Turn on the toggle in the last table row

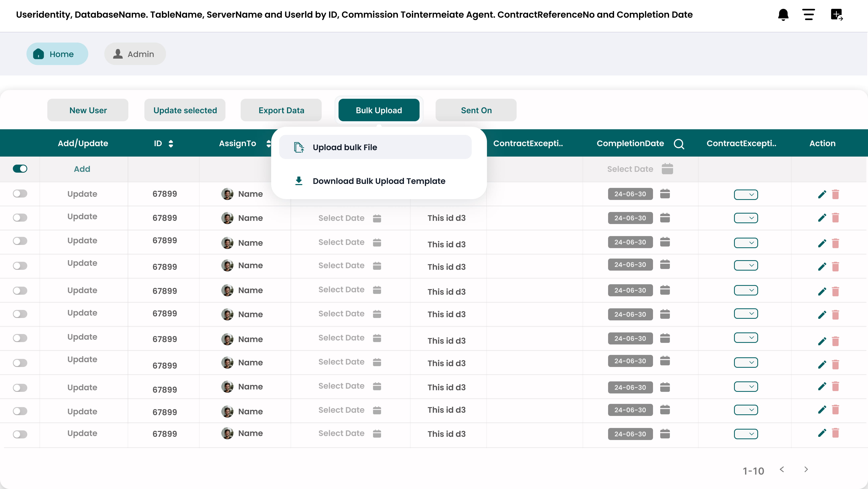click(x=20, y=434)
